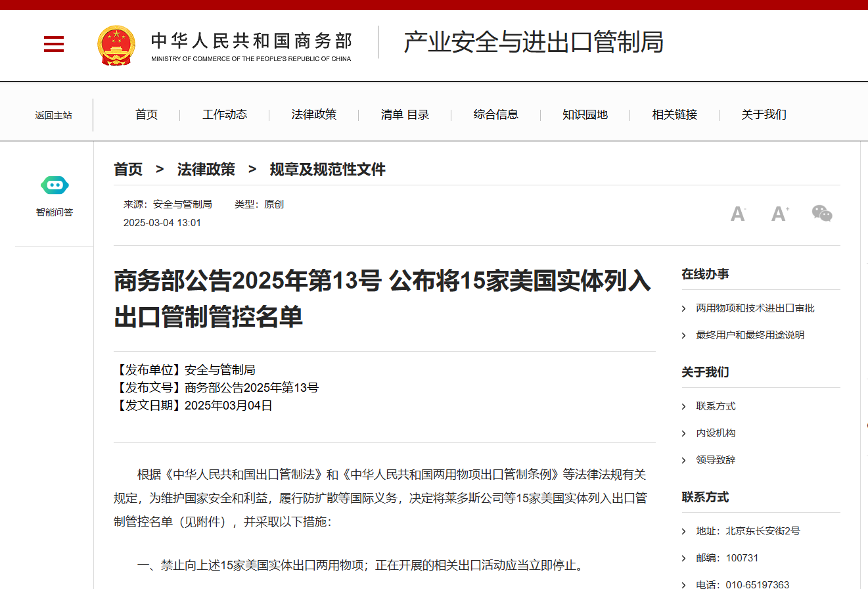Increase font size with A+ icon
The height and width of the screenshot is (589, 868).
tap(780, 214)
